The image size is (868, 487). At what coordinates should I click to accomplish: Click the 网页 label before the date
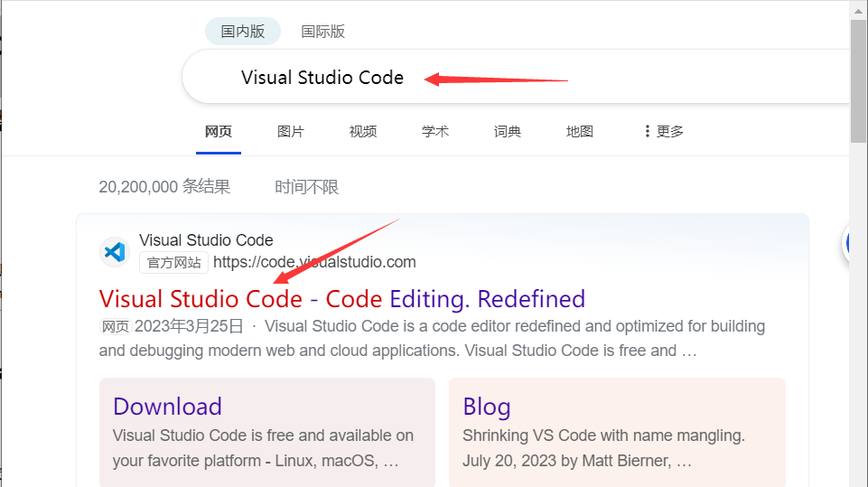coord(115,327)
